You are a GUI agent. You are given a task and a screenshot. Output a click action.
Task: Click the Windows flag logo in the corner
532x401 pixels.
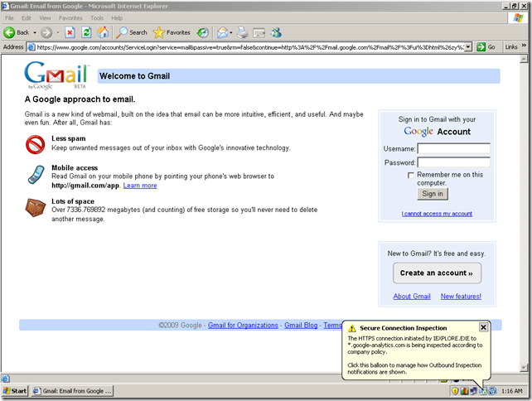[518, 17]
